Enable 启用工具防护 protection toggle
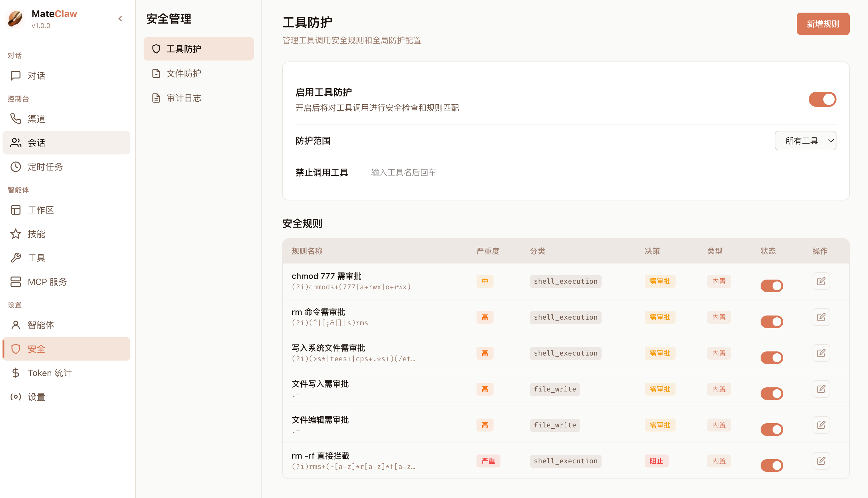868x498 pixels. click(x=822, y=99)
